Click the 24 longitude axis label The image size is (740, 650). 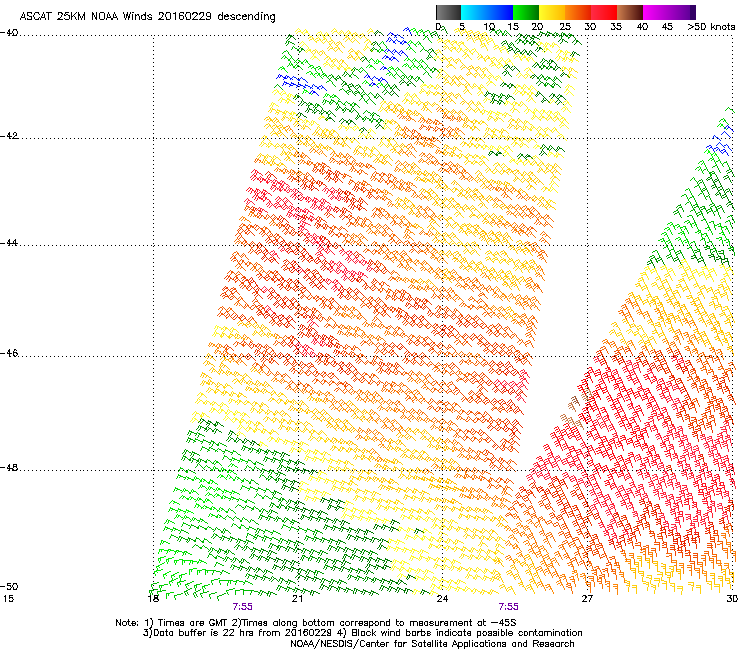[x=442, y=599]
